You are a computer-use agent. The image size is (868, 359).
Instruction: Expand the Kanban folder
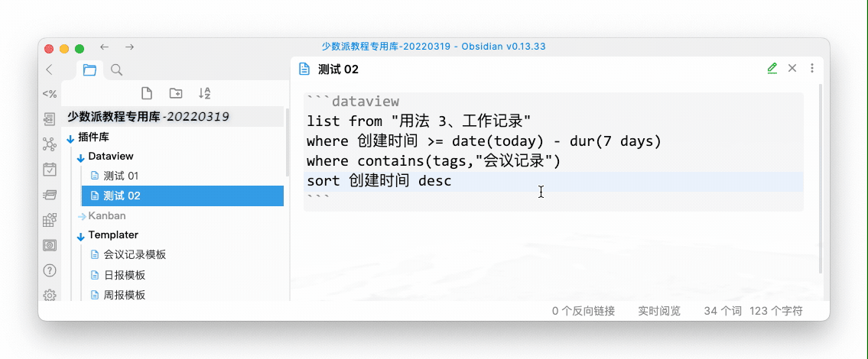click(x=81, y=216)
